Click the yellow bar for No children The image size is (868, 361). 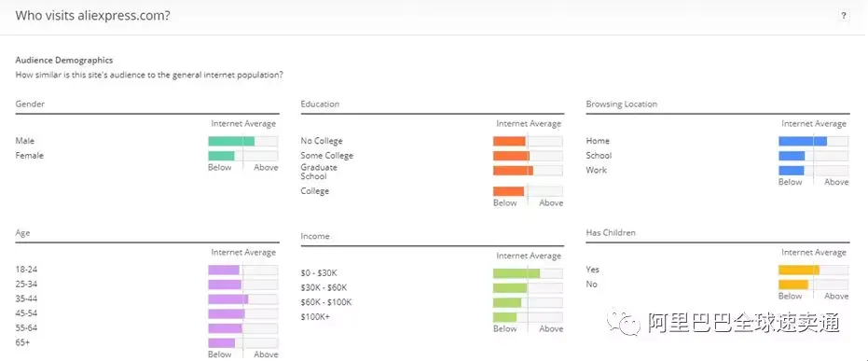point(793,285)
